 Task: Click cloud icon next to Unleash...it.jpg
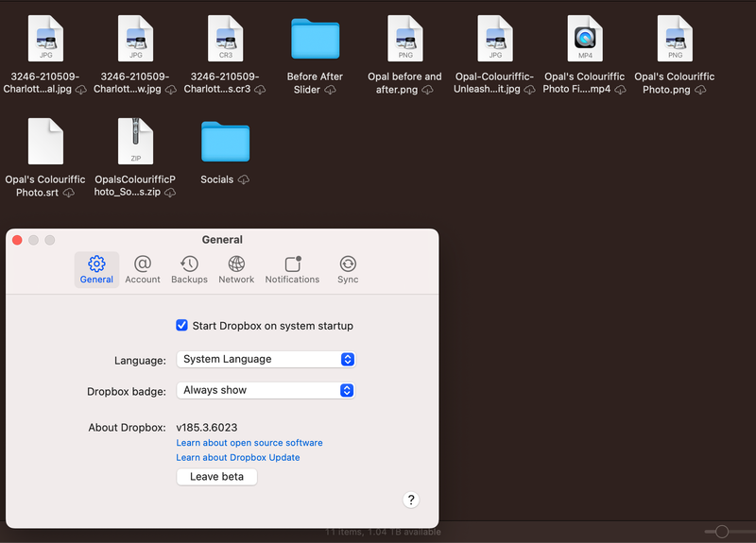coord(529,90)
